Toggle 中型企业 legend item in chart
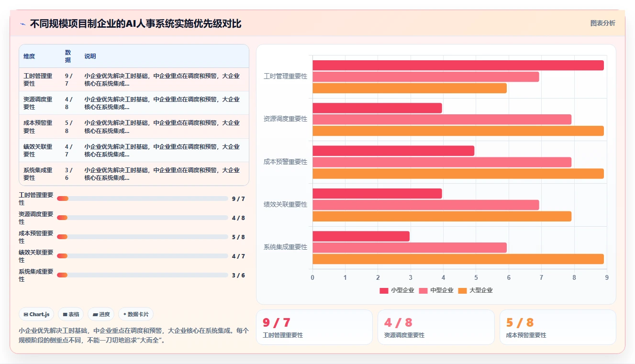This screenshot has height=364, width=635. (436, 290)
